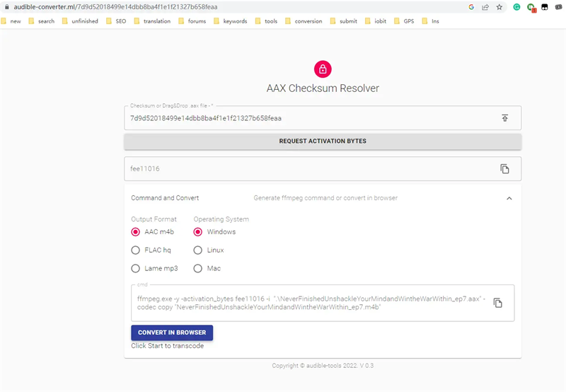Copy the activation bytes fee11016

pos(504,168)
